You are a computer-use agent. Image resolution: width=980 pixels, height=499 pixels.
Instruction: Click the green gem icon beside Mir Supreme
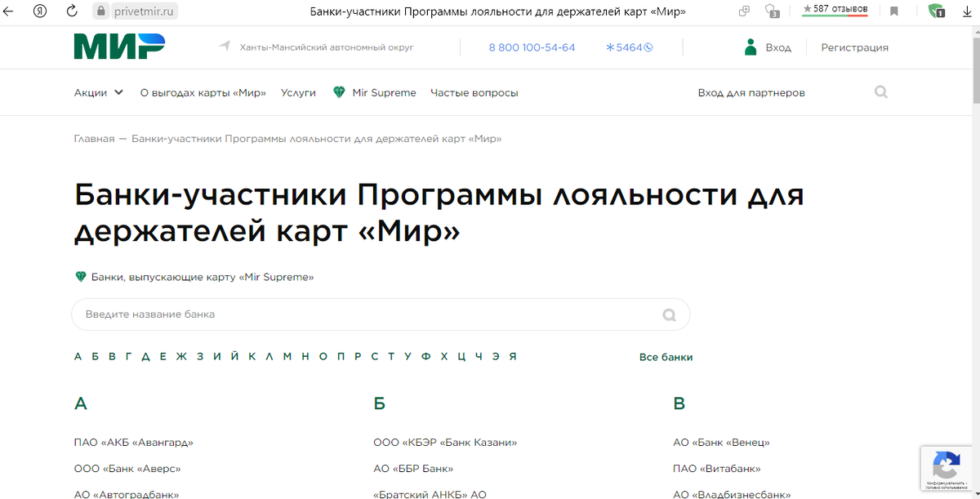[x=339, y=92]
